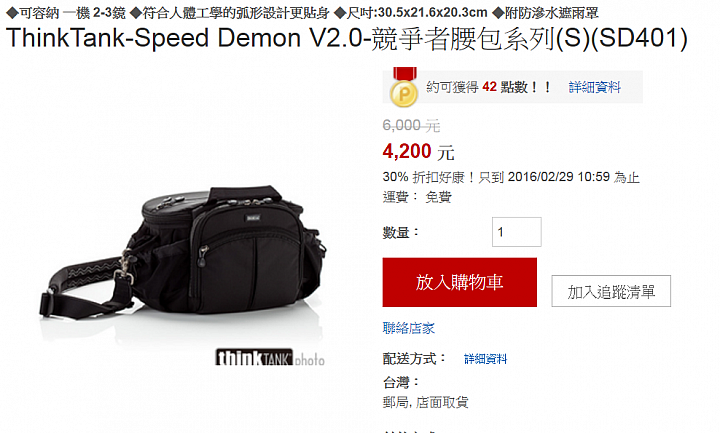
Task: Click the 配送方式 delivery method label
Action: (x=414, y=358)
